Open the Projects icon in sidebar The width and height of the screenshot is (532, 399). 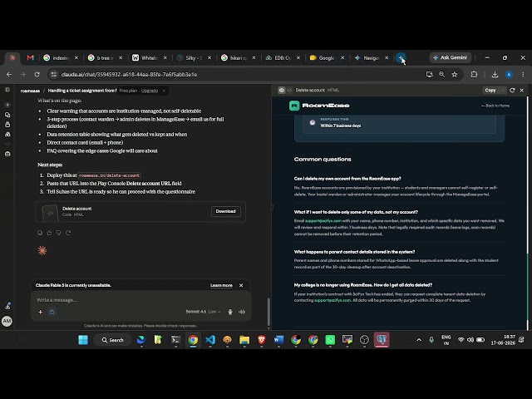point(7,125)
